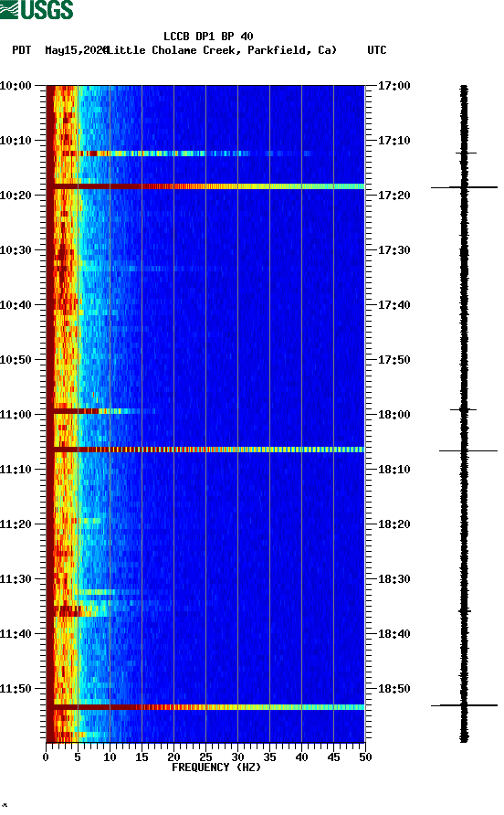
Task: Click the 17:50 UTC time label
Action: 394,360
